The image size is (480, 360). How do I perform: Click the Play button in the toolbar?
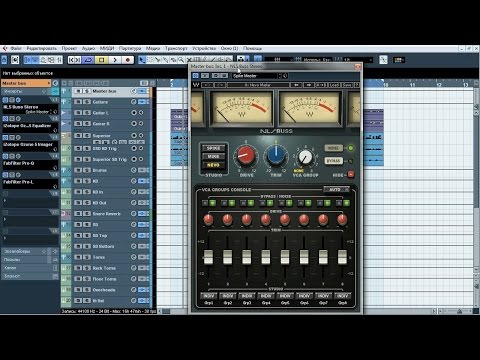(115, 60)
